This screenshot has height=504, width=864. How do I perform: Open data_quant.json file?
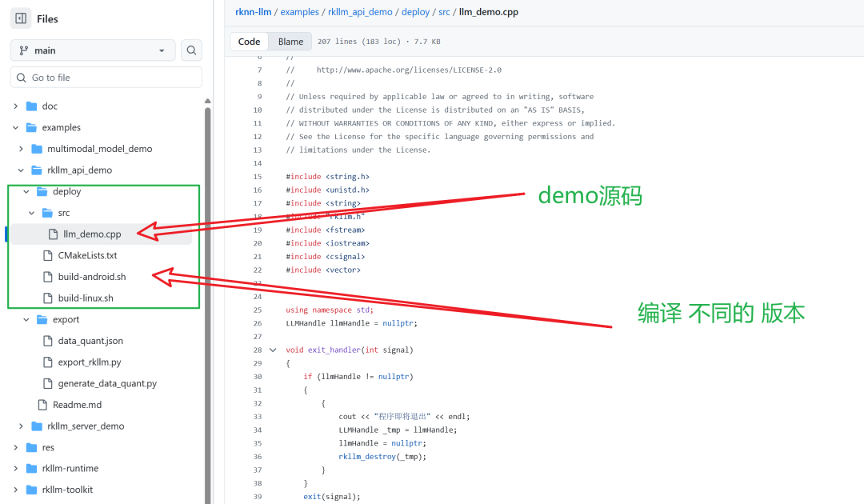(x=90, y=341)
